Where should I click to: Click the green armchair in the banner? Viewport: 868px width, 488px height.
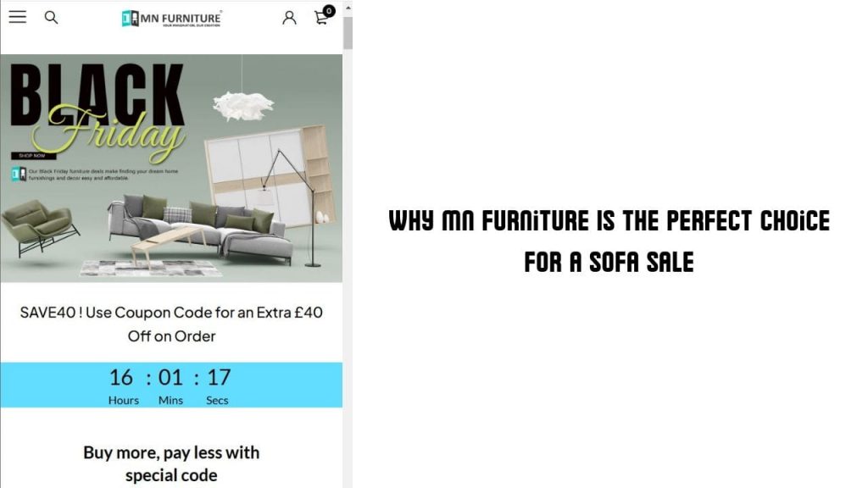tap(39, 227)
